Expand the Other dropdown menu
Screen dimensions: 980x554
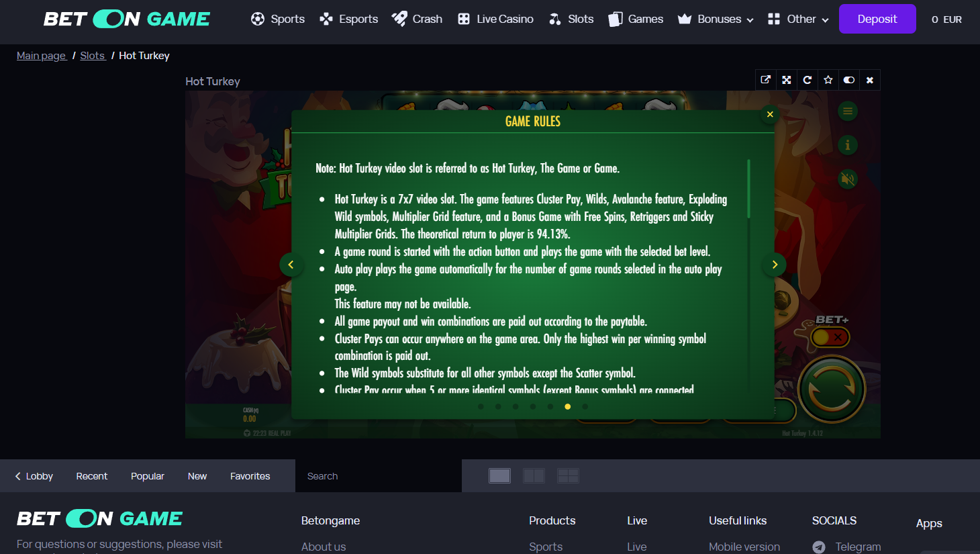(x=798, y=19)
